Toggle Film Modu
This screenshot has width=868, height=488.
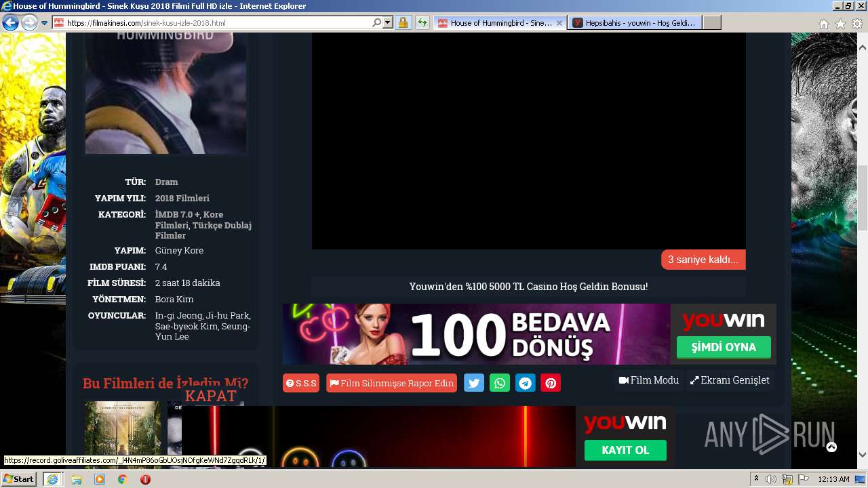649,380
